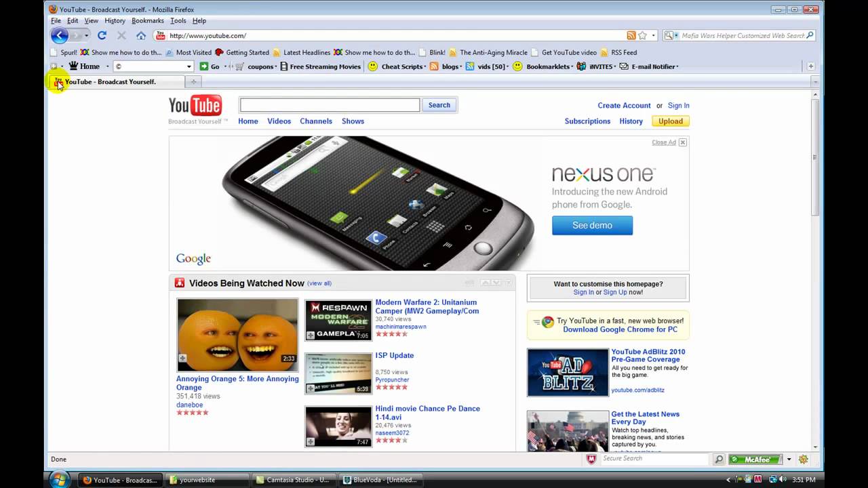The height and width of the screenshot is (488, 868).
Task: Open the Edit menu
Action: 73,21
